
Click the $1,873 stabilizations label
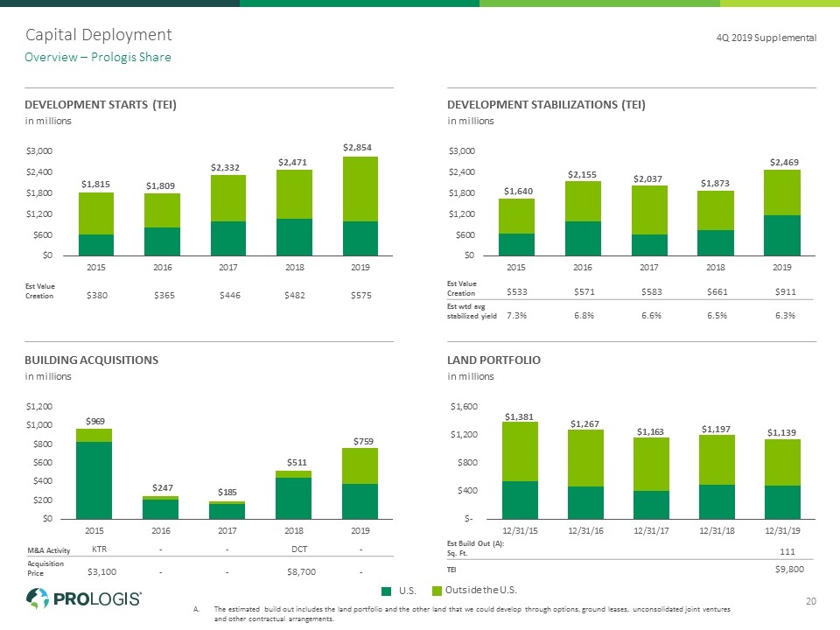715,183
